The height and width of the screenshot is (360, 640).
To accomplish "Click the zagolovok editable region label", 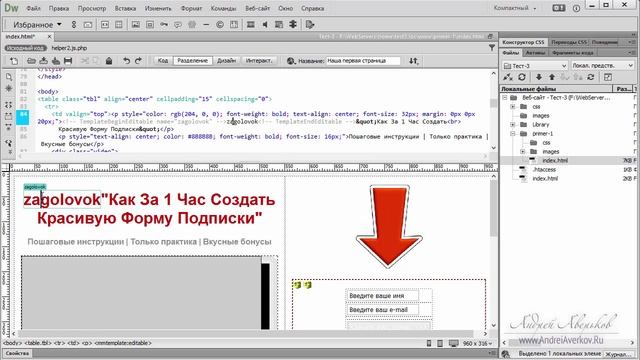I will coord(35,187).
